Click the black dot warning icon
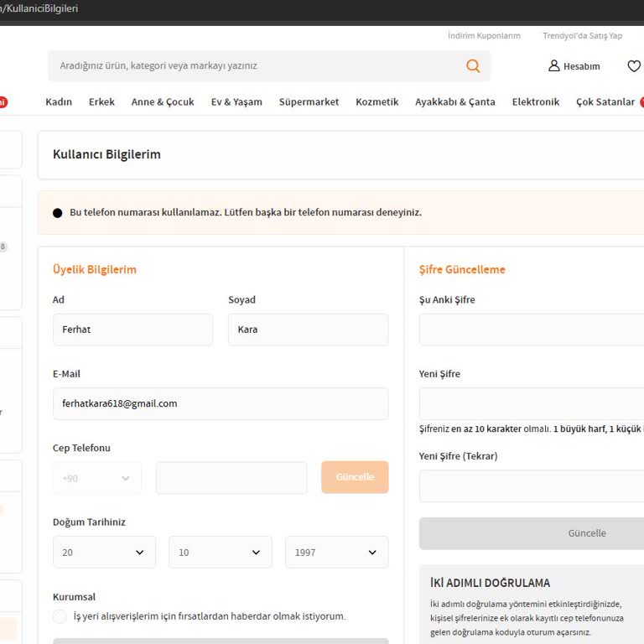Viewport: 644px width, 644px height. click(x=58, y=213)
